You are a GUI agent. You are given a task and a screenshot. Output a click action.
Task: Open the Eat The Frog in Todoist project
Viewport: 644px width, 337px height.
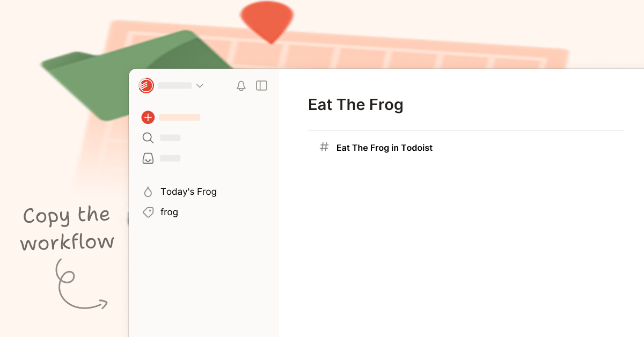click(384, 148)
